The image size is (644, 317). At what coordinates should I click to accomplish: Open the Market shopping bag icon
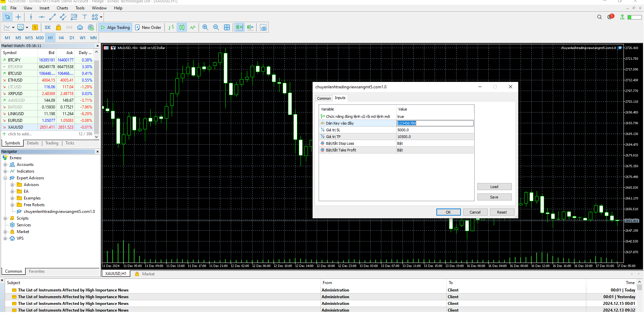[58, 28]
